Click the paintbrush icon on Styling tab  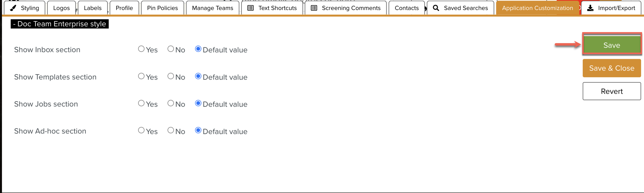coord(13,8)
